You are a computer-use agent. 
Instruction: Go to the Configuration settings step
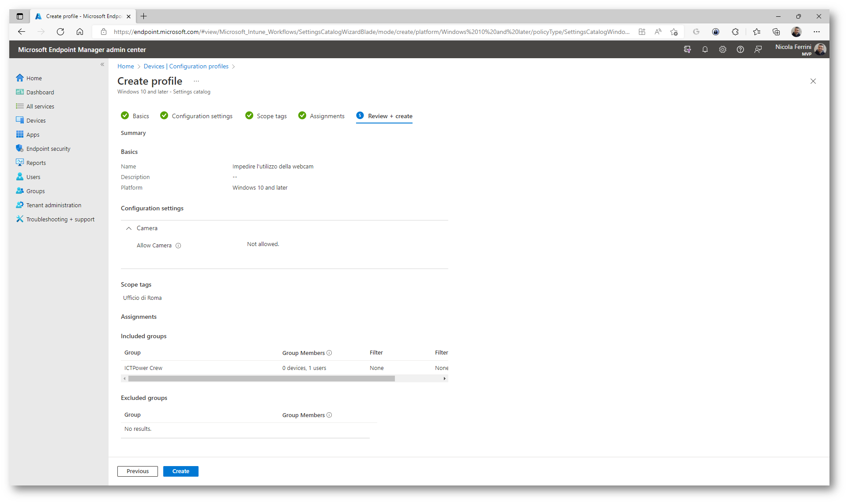click(196, 116)
